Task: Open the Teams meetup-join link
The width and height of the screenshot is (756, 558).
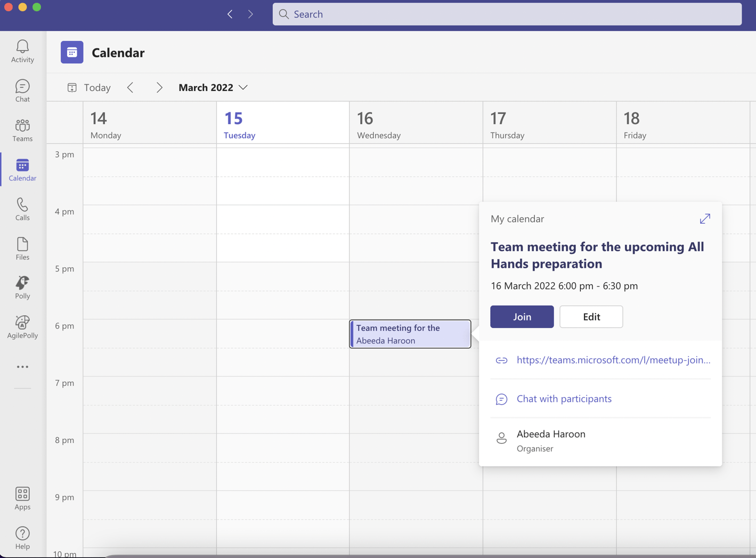Action: coord(613,360)
